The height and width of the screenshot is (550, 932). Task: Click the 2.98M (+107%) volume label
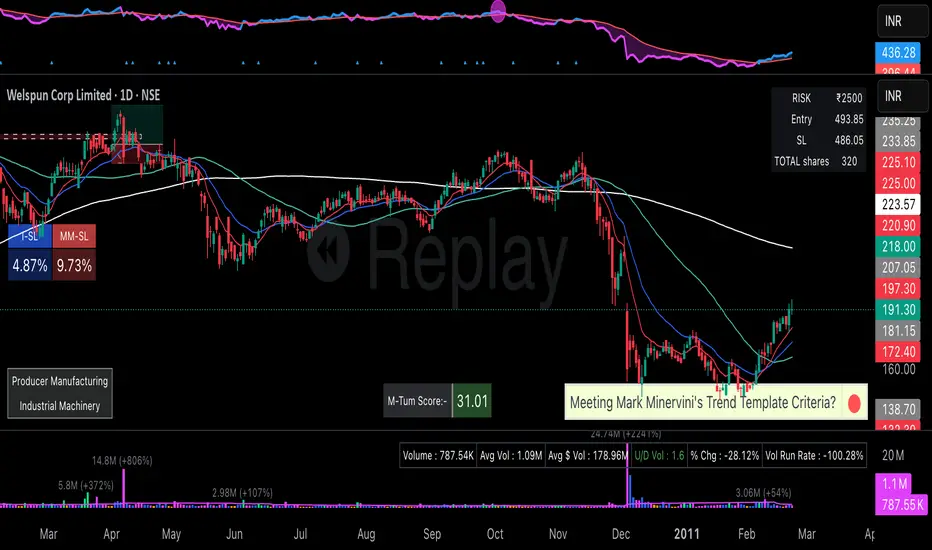243,493
